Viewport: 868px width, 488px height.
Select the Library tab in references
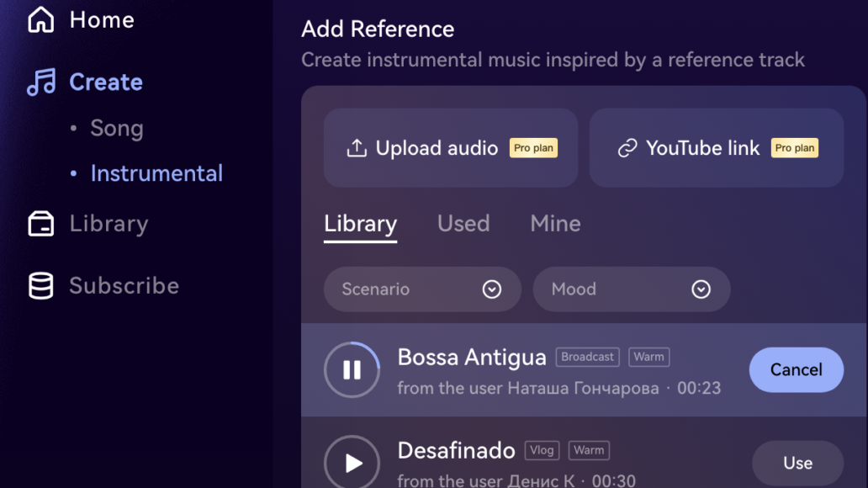360,225
